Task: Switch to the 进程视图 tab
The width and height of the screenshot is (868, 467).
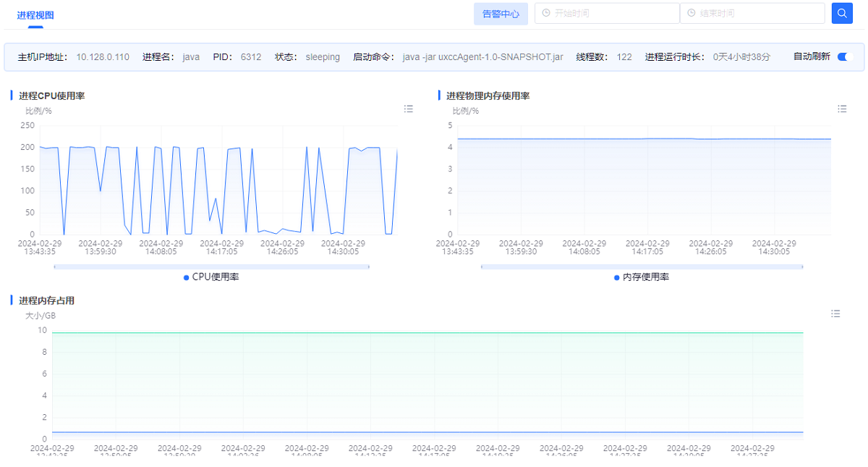Action: (35, 14)
